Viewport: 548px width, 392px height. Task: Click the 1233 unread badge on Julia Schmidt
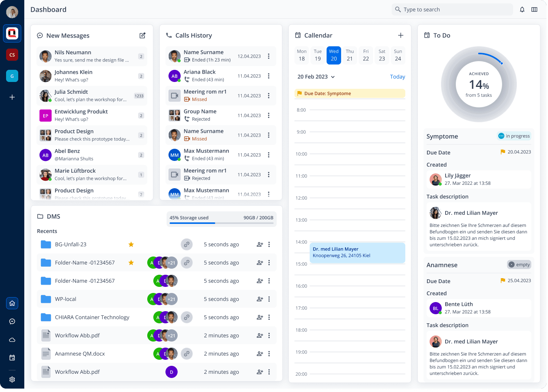click(x=139, y=96)
